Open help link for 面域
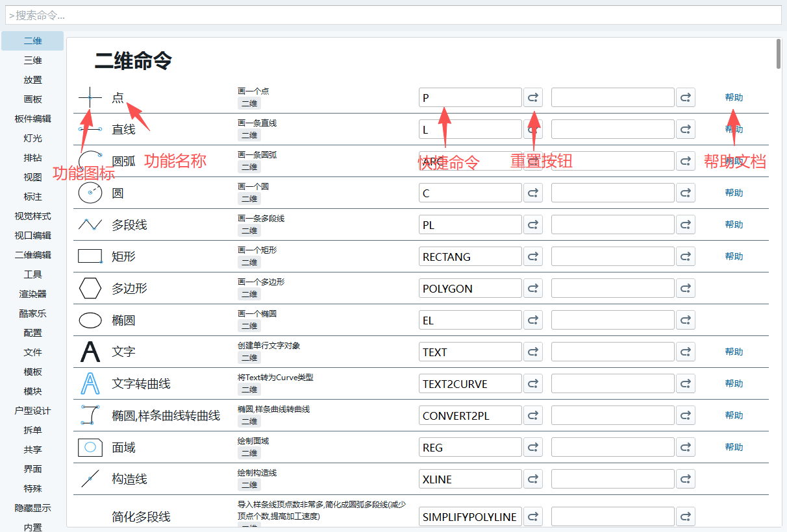 [x=734, y=447]
